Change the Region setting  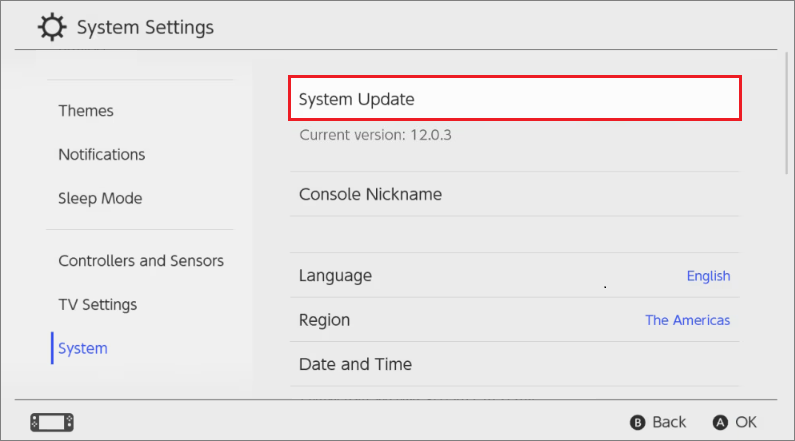[x=325, y=321]
